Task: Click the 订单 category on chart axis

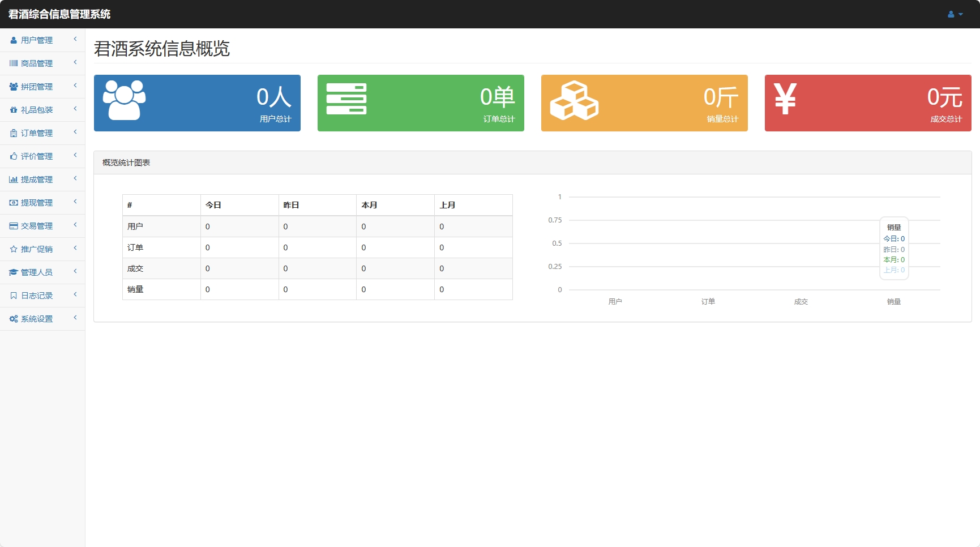Action: point(708,302)
